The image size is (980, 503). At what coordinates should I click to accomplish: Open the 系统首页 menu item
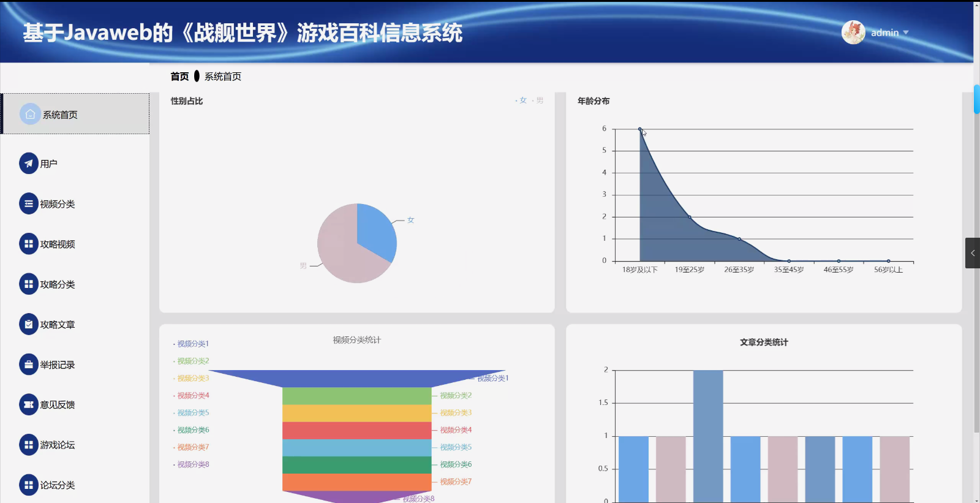[x=75, y=114]
